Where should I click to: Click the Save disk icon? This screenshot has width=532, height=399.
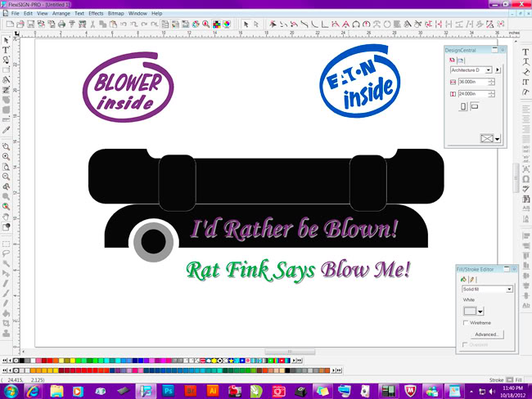(31, 24)
